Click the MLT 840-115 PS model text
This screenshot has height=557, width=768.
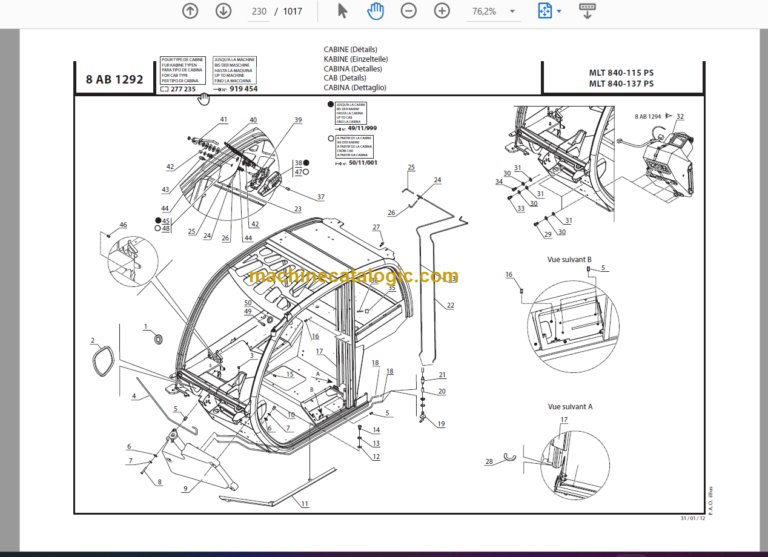pos(621,73)
